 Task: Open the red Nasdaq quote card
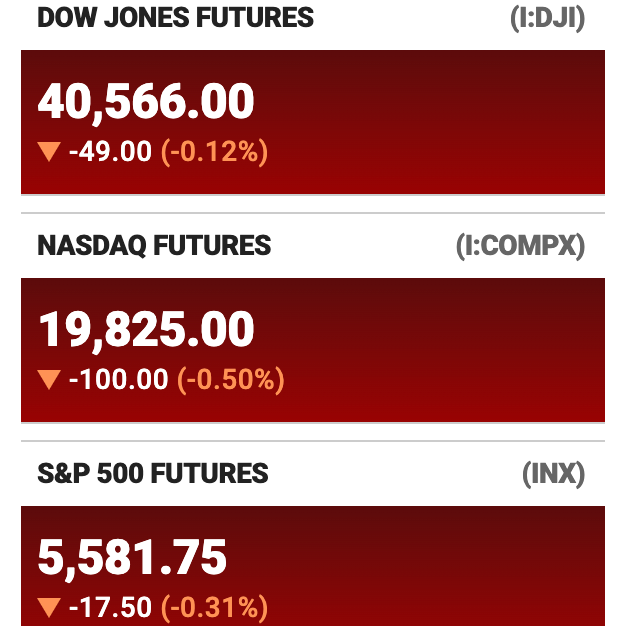[x=313, y=350]
